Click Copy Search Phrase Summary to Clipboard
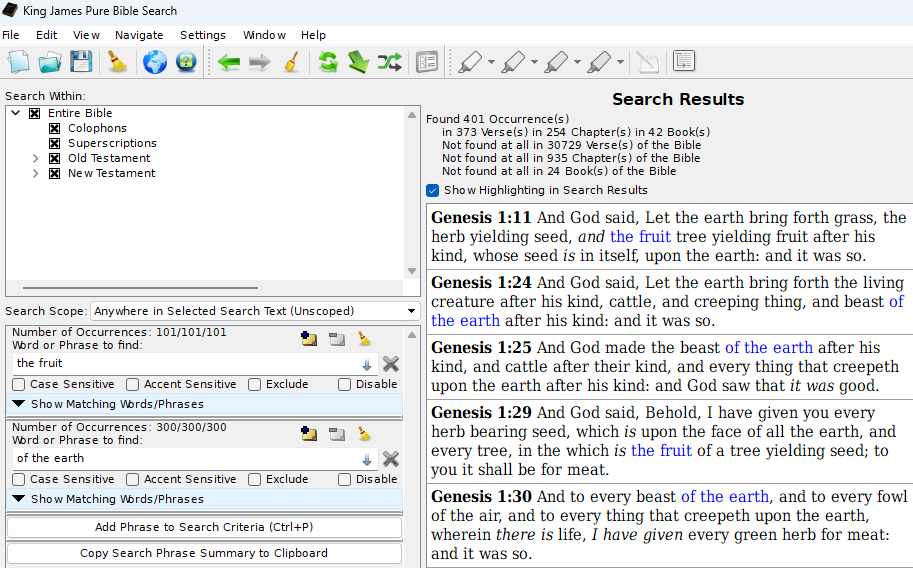The width and height of the screenshot is (913, 568). click(204, 553)
